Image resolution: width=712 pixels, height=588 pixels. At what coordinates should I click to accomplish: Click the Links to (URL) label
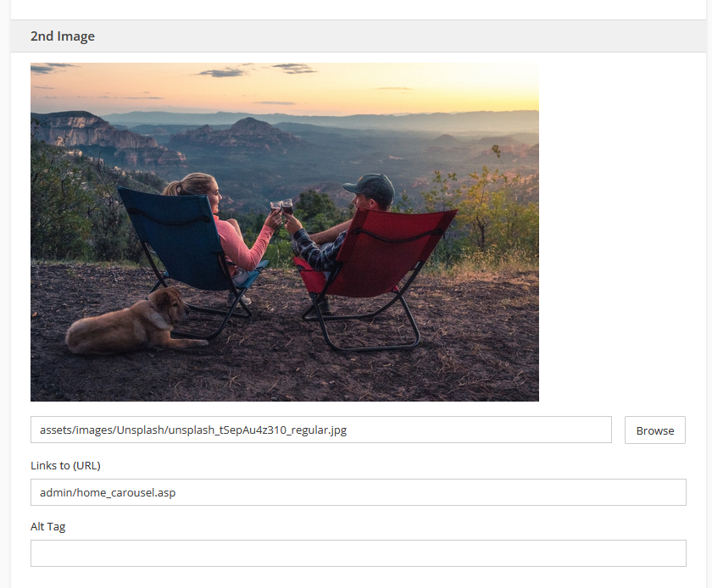[x=65, y=465]
